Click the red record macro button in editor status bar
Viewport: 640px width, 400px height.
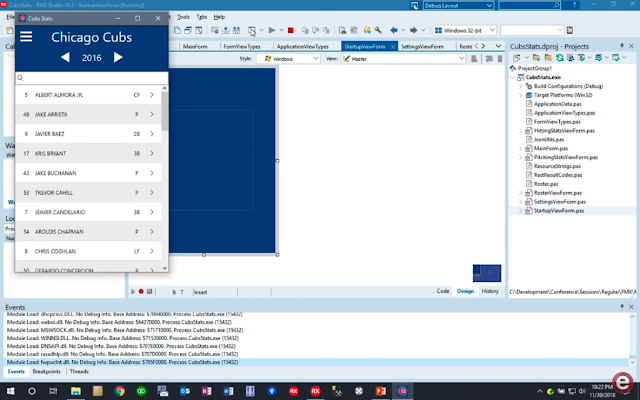[x=141, y=291]
